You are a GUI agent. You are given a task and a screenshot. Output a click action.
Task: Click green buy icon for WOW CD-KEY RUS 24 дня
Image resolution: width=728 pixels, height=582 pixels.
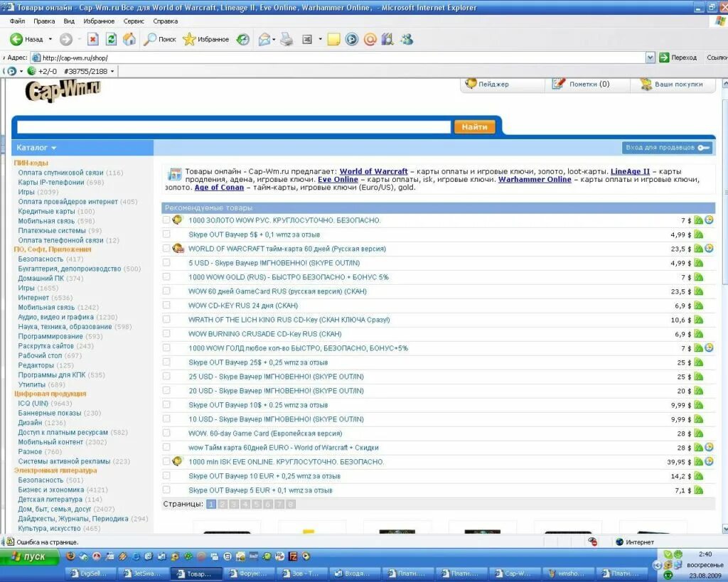point(698,306)
